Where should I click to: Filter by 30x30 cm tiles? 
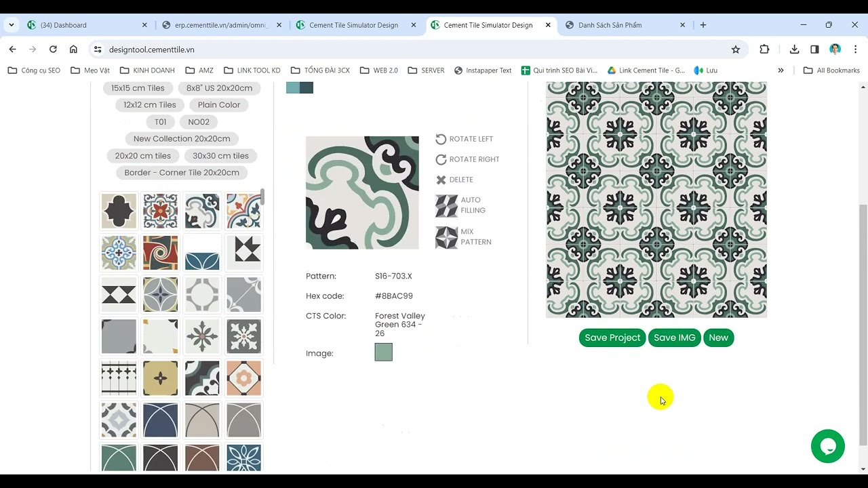coord(220,156)
